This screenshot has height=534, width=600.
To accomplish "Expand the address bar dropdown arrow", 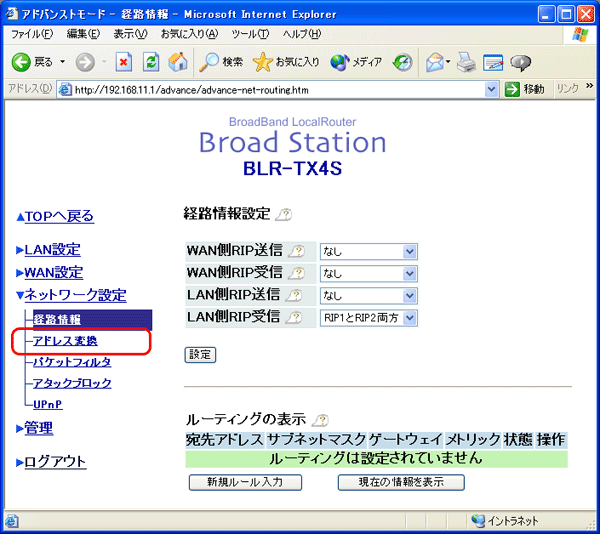I will (491, 90).
